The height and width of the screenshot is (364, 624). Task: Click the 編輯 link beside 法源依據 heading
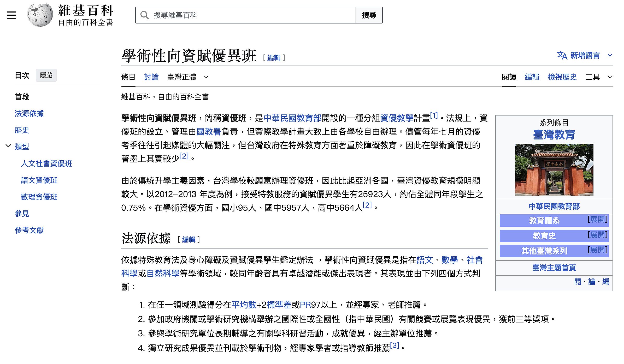pyautogui.click(x=189, y=239)
